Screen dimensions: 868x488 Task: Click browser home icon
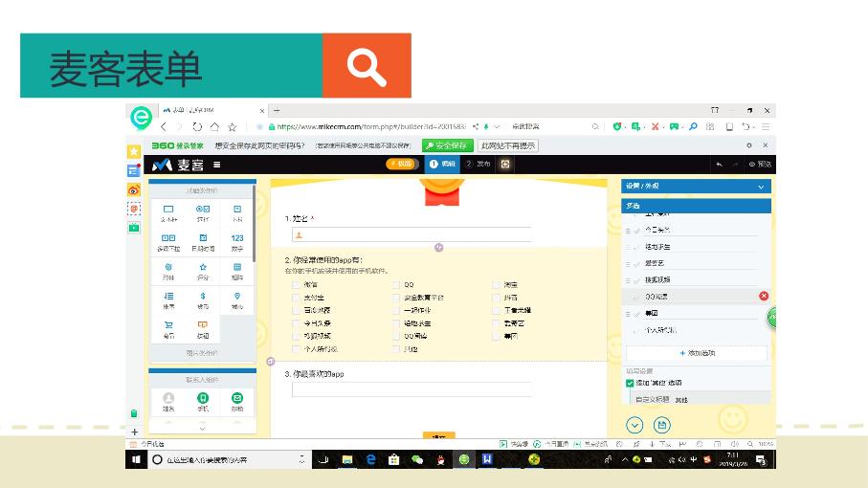tap(214, 126)
